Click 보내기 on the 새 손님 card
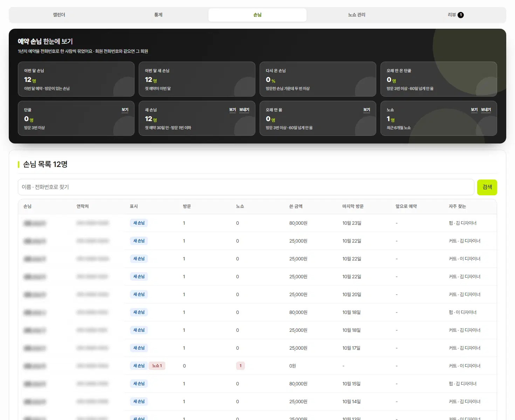The height and width of the screenshot is (420, 515). (244, 110)
